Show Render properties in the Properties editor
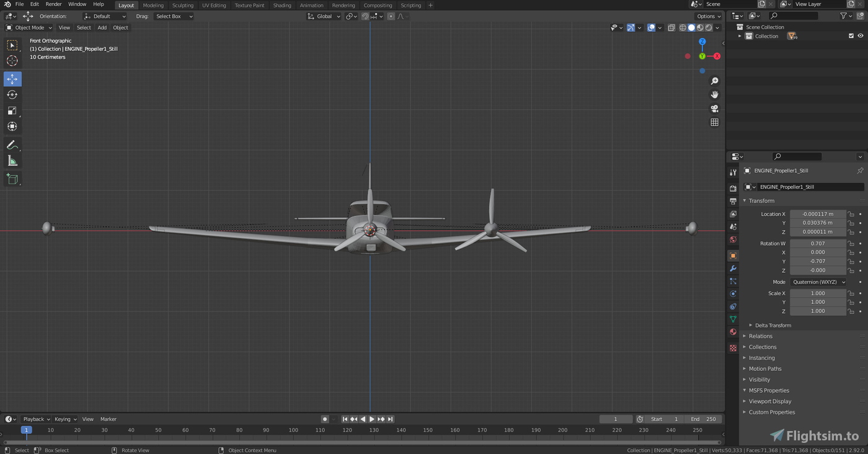Viewport: 868px width, 454px height. pos(733,187)
